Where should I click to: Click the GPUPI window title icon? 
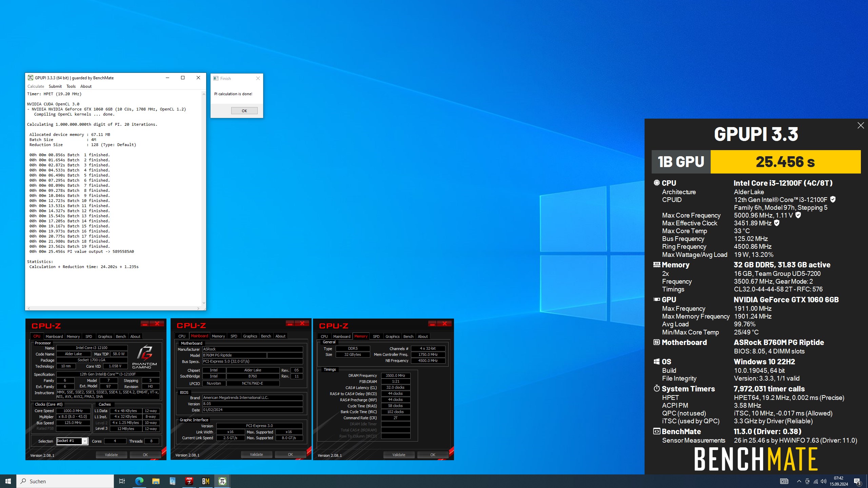(x=31, y=78)
